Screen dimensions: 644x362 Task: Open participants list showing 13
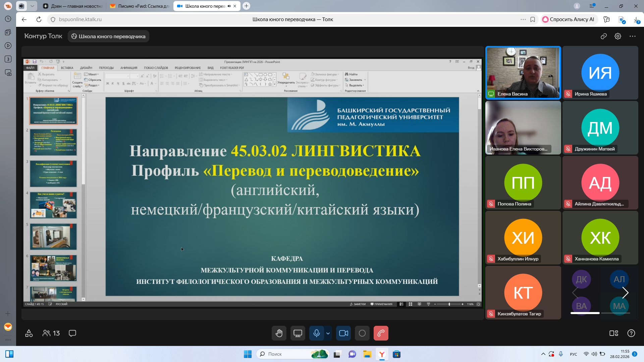pyautogui.click(x=51, y=333)
